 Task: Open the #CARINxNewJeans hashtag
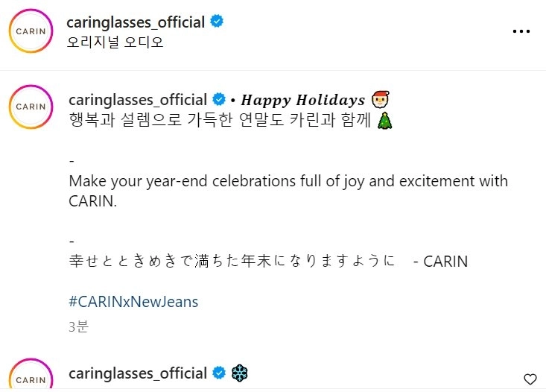click(133, 302)
